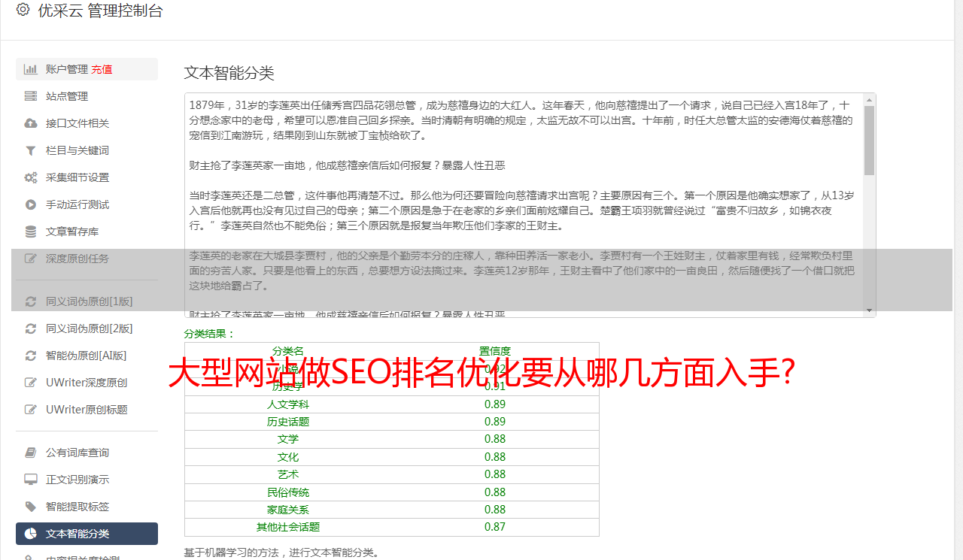Click the 置信度 column header
Image resolution: width=963 pixels, height=560 pixels.
tap(495, 351)
